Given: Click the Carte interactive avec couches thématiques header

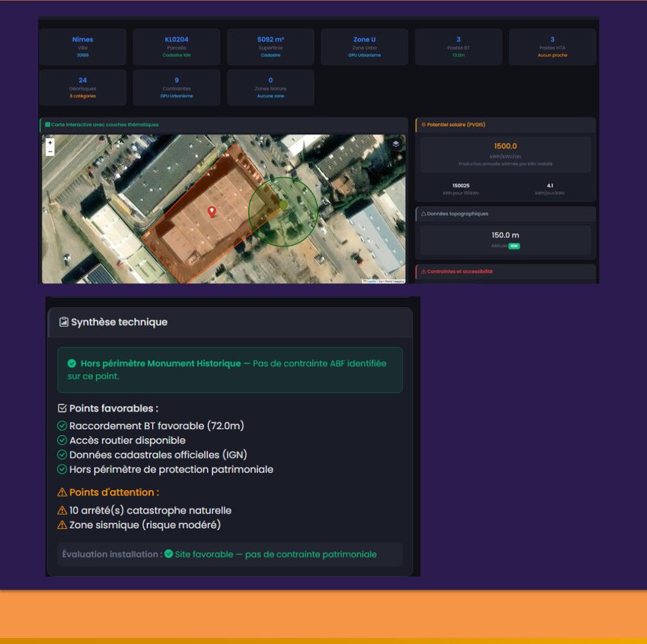Looking at the screenshot, I should tap(103, 125).
